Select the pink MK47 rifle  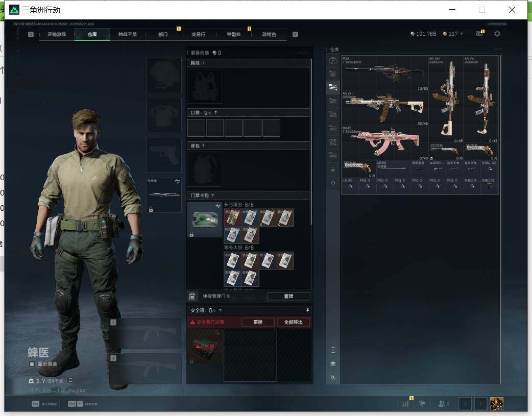[x=385, y=143]
